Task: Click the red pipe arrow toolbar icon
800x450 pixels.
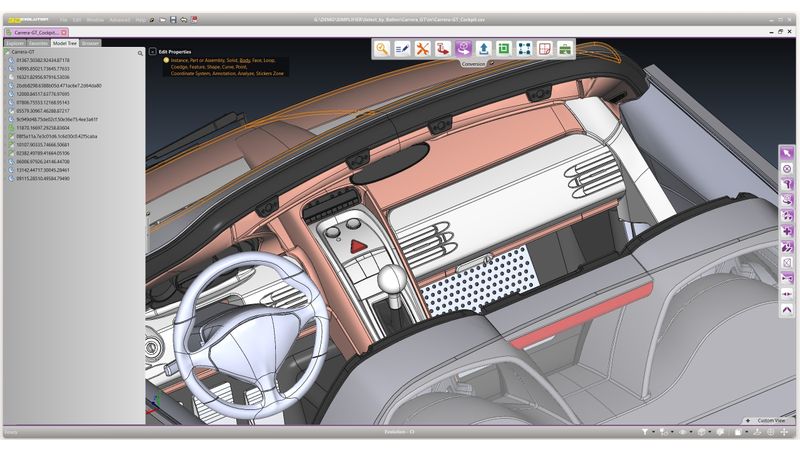Action: (x=443, y=48)
